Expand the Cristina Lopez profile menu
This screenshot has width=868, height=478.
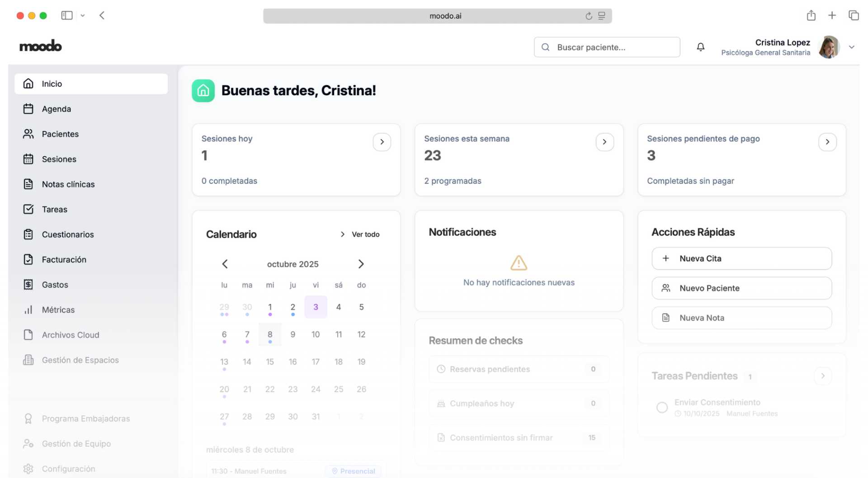(x=852, y=47)
